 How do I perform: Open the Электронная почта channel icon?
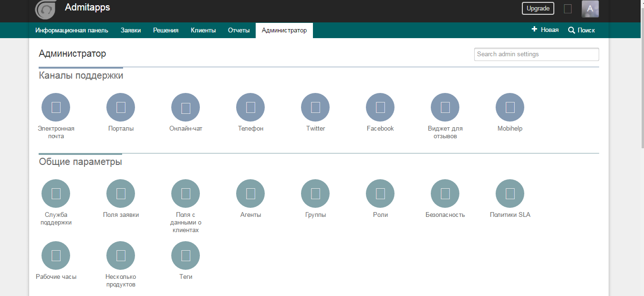tap(56, 107)
